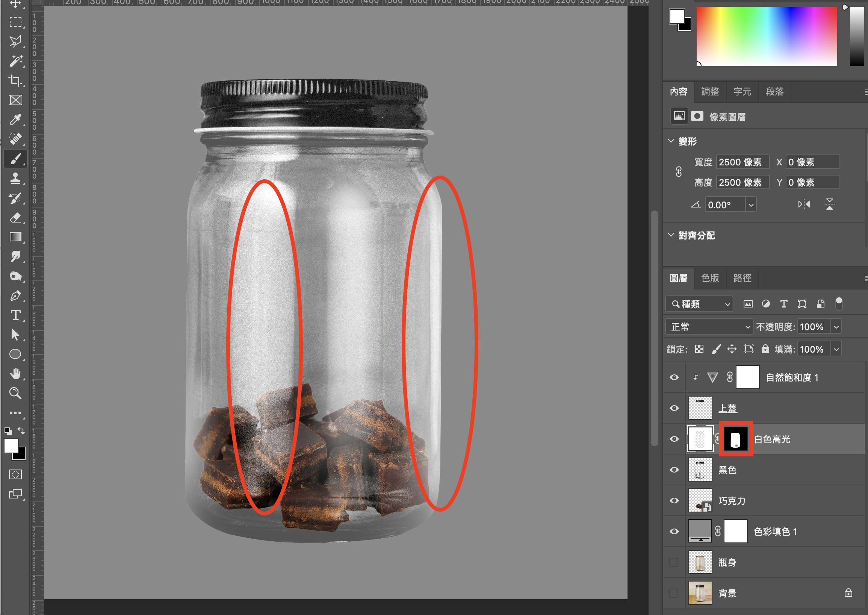Click the foreground color swatch in toolbar
The image size is (868, 615).
point(11,446)
